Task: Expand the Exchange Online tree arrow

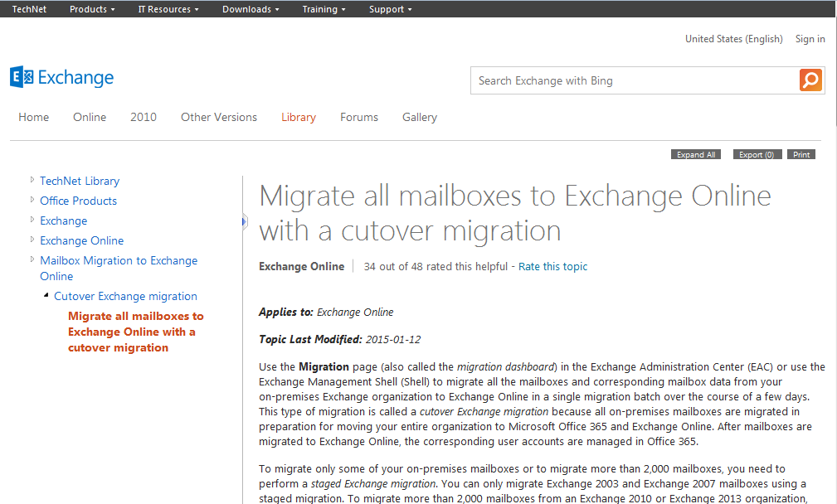Action: [x=32, y=240]
